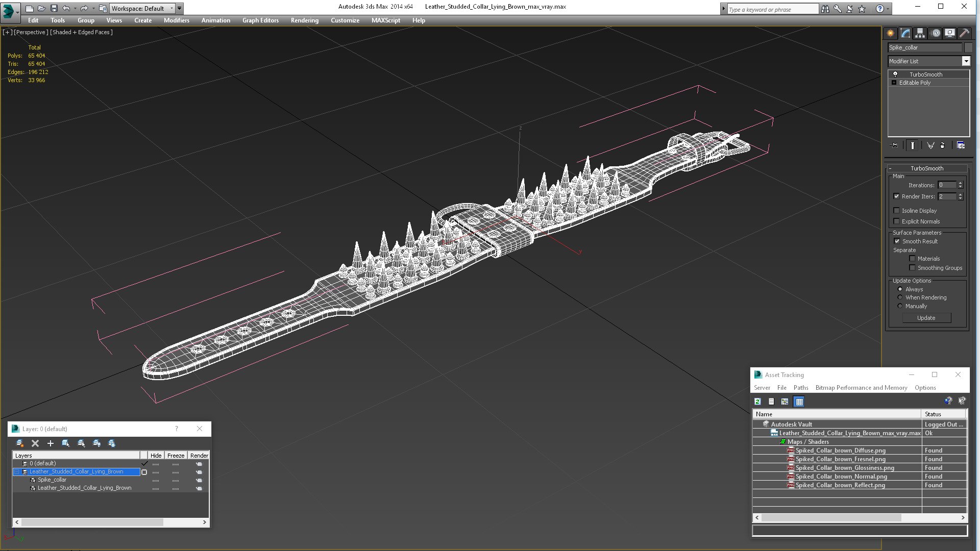Click the Update button
The height and width of the screenshot is (551, 980).
pos(926,318)
